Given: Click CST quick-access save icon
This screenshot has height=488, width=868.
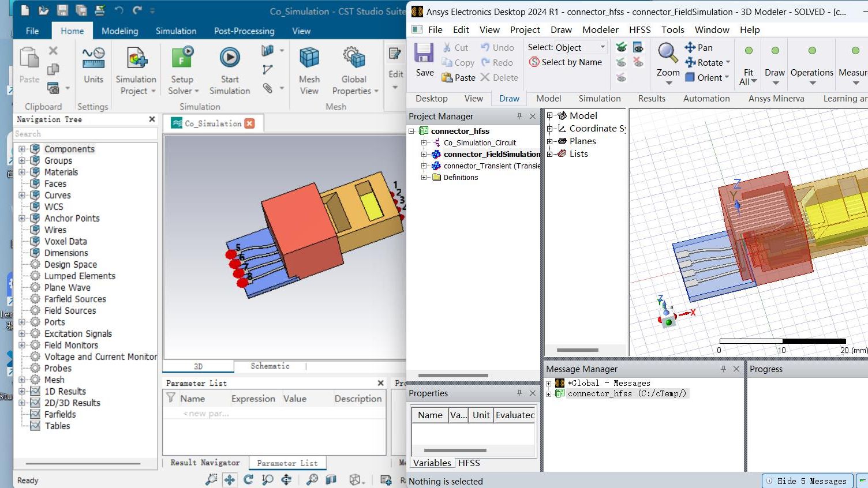Looking at the screenshot, I should (62, 10).
